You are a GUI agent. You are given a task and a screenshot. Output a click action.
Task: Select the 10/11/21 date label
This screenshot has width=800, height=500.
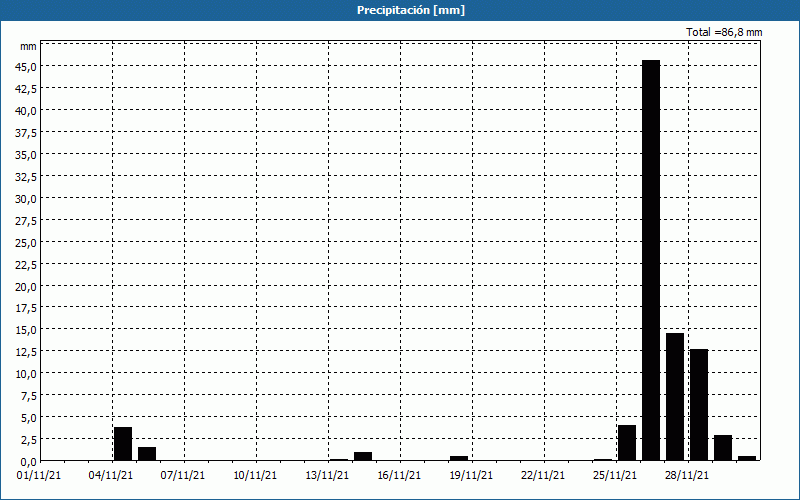(255, 475)
